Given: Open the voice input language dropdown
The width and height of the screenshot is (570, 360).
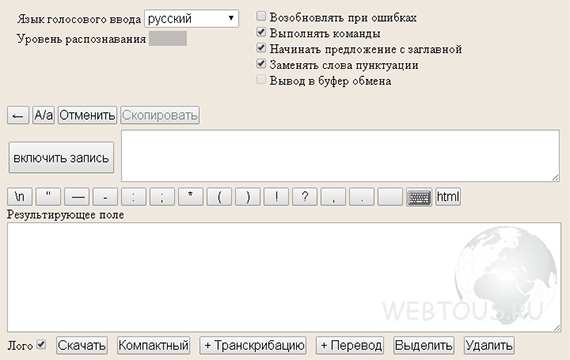Looking at the screenshot, I should tap(192, 19).
